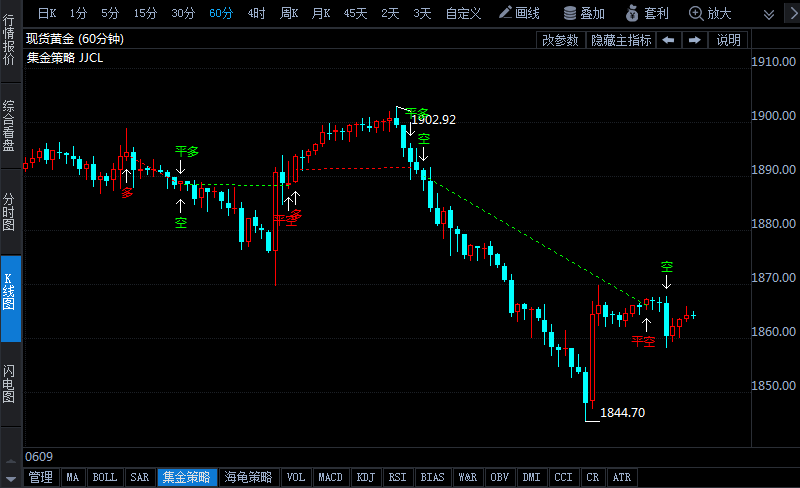Apply the OBV indicator

pos(499,477)
